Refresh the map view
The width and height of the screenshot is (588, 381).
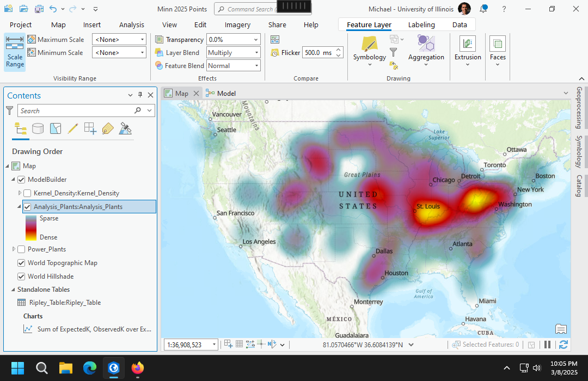563,345
